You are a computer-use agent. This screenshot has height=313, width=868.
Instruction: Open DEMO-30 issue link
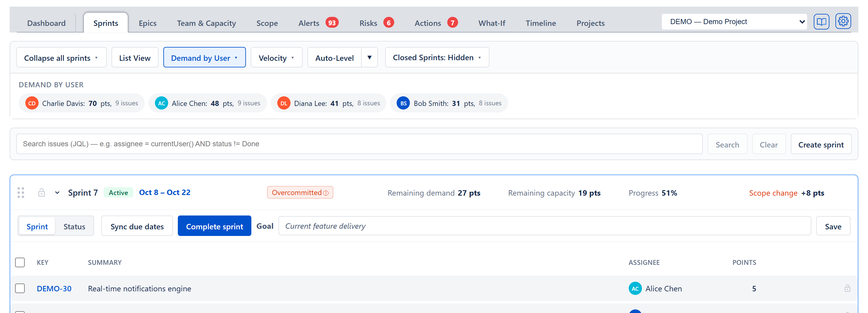(54, 288)
